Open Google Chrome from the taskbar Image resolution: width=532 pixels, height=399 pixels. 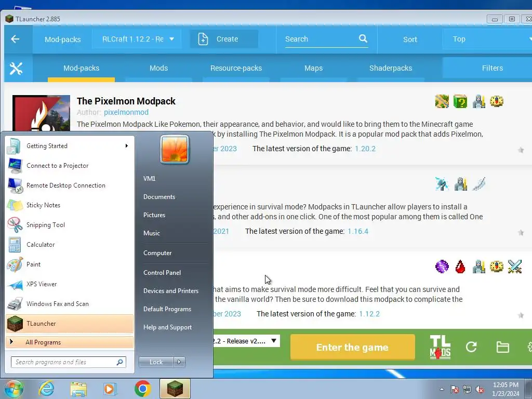pyautogui.click(x=142, y=389)
